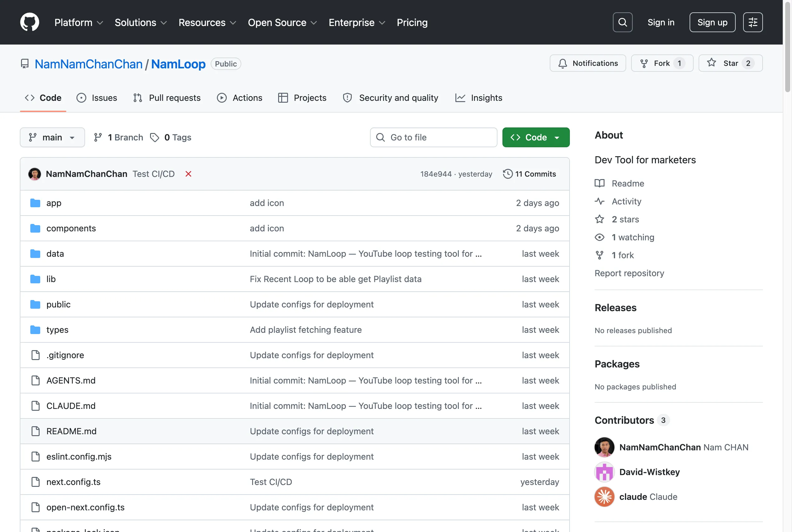Image resolution: width=792 pixels, height=532 pixels.
Task: Open the NamLoop repository name link
Action: point(178,64)
